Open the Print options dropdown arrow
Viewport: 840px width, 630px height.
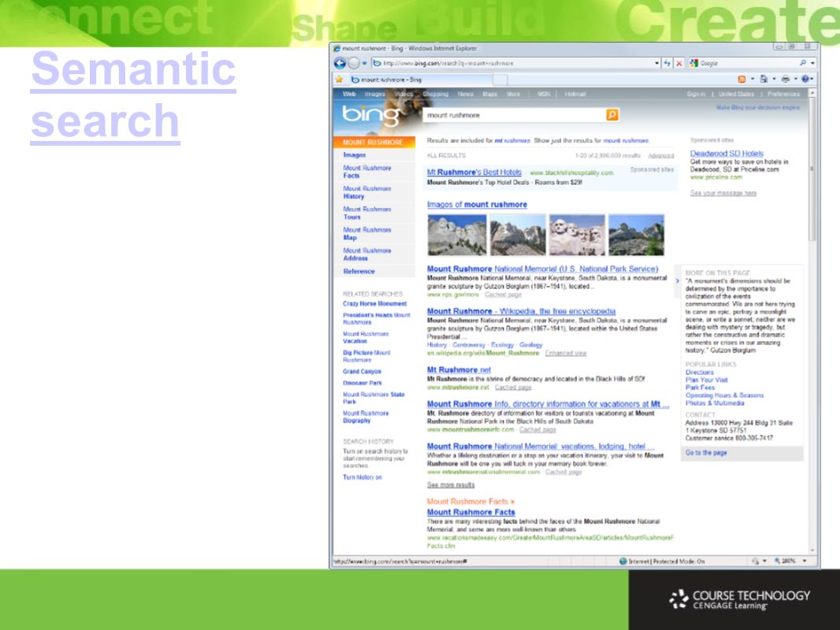[x=796, y=80]
